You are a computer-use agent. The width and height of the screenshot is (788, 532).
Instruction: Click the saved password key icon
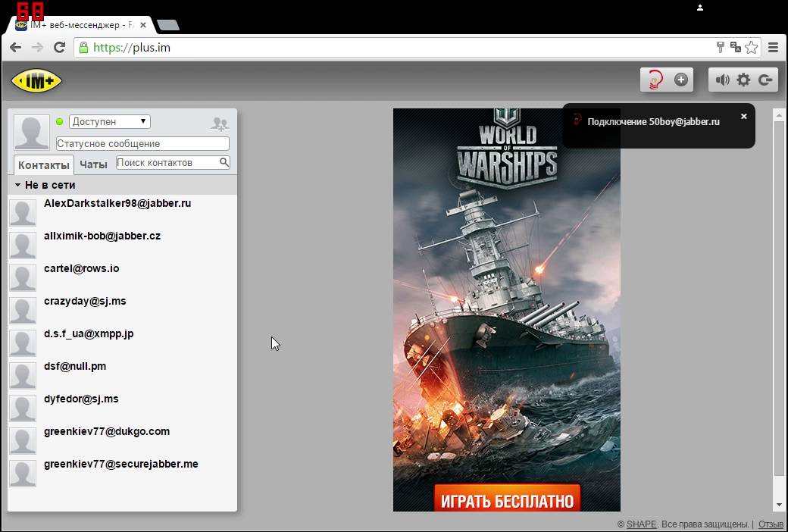coord(720,47)
